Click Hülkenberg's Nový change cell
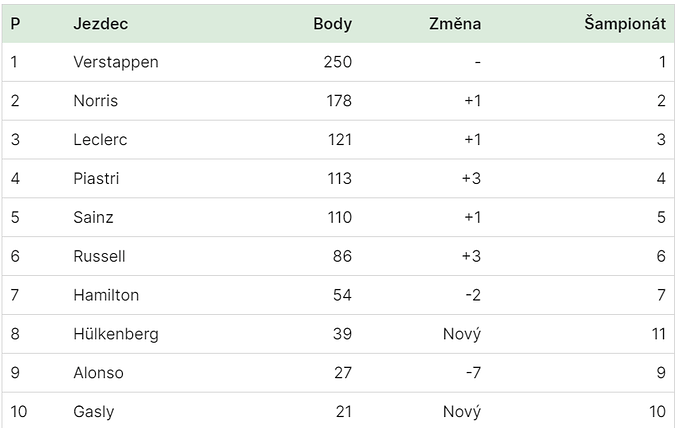Image resolution: width=690 pixels, height=428 pixels. (x=462, y=334)
